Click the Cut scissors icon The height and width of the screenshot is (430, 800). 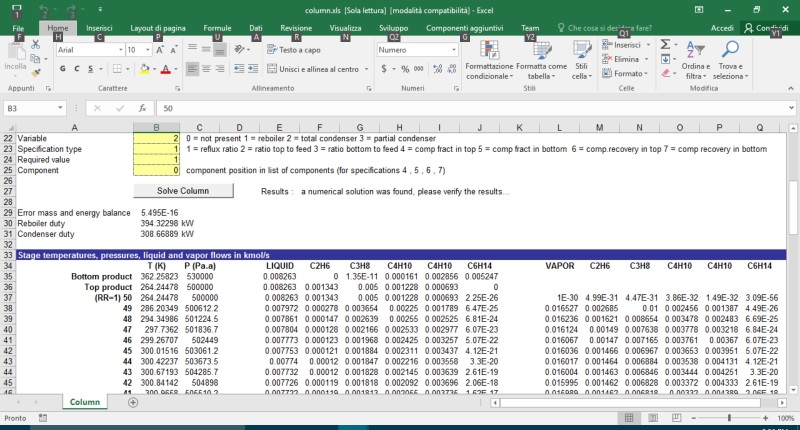(x=35, y=45)
